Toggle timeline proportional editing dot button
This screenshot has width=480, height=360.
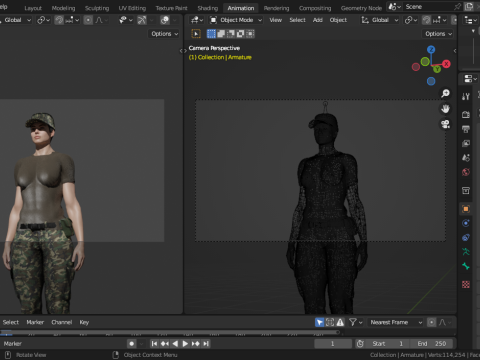[432, 322]
